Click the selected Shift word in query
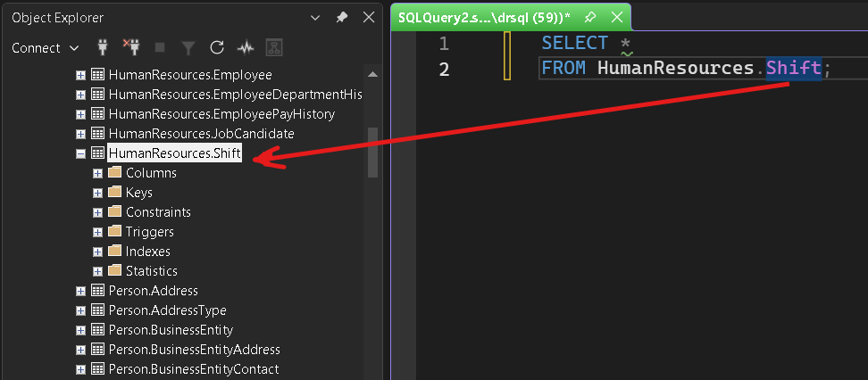This screenshot has width=868, height=380. [794, 69]
